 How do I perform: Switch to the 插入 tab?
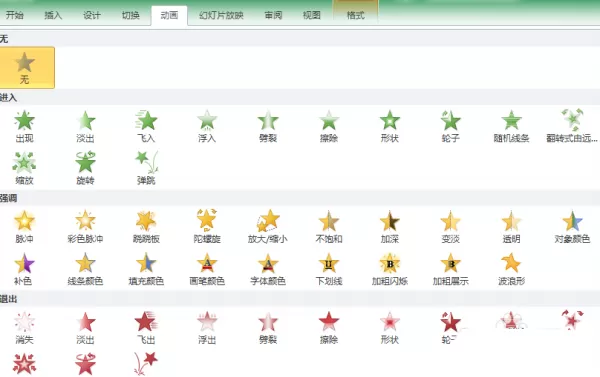click(53, 15)
